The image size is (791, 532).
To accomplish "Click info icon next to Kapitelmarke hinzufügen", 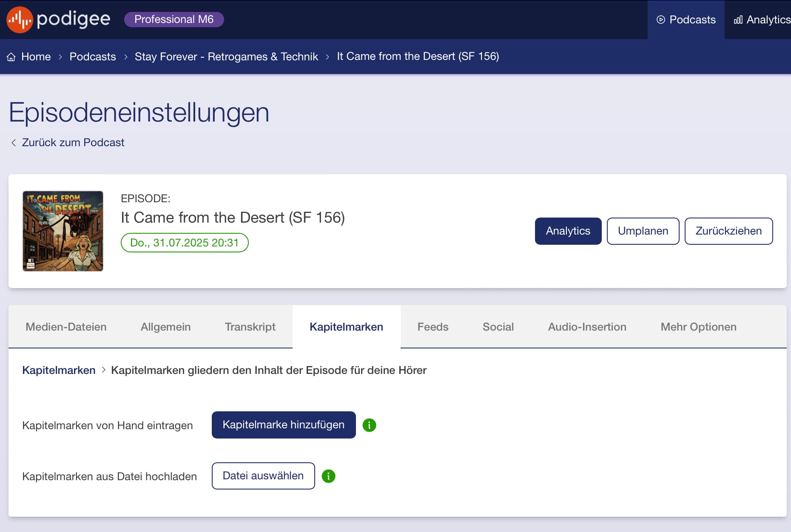I will tap(369, 425).
